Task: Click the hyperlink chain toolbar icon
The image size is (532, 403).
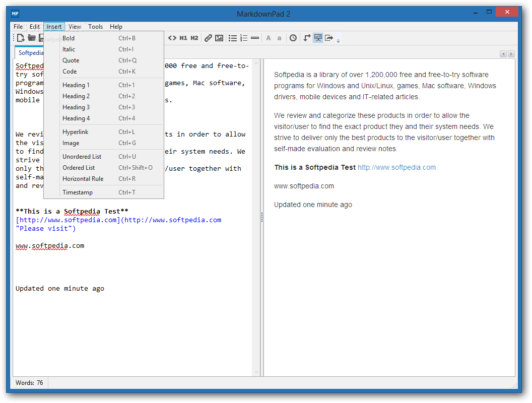Action: coord(209,38)
